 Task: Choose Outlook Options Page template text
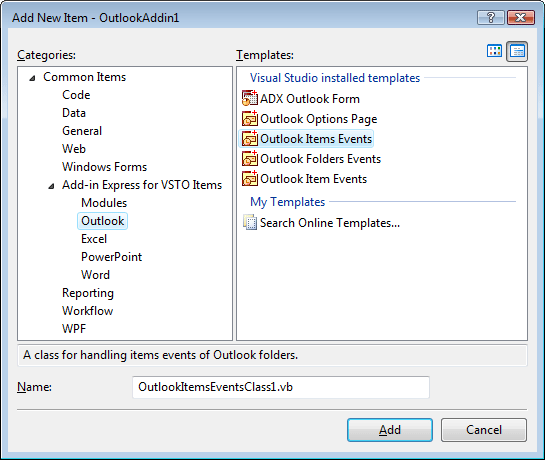tap(318, 119)
